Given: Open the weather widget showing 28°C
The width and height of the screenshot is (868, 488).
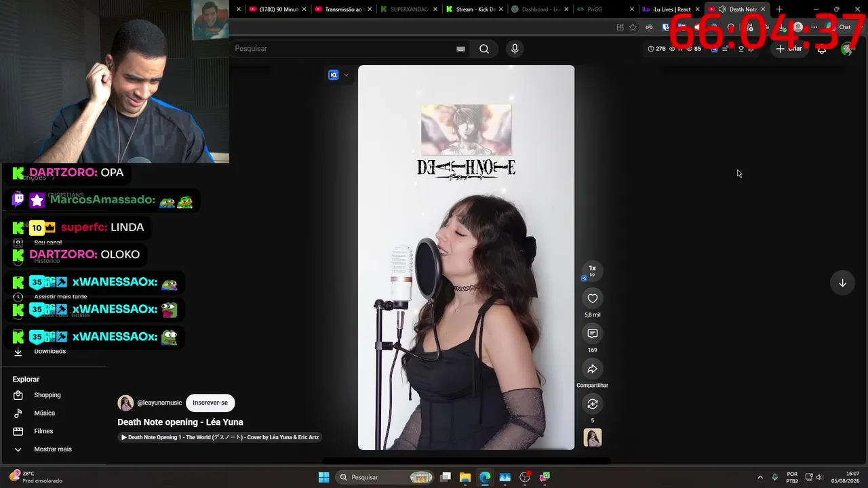Looking at the screenshot, I should 35,477.
